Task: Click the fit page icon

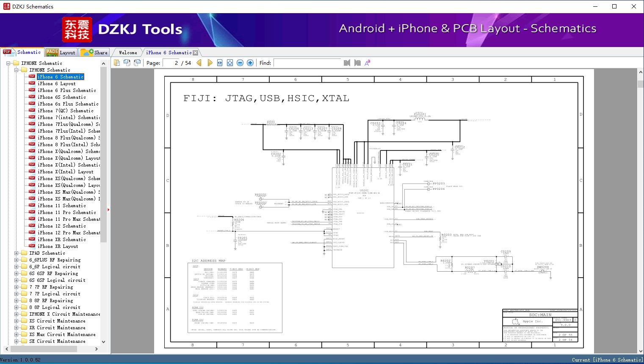Action: (x=230, y=63)
